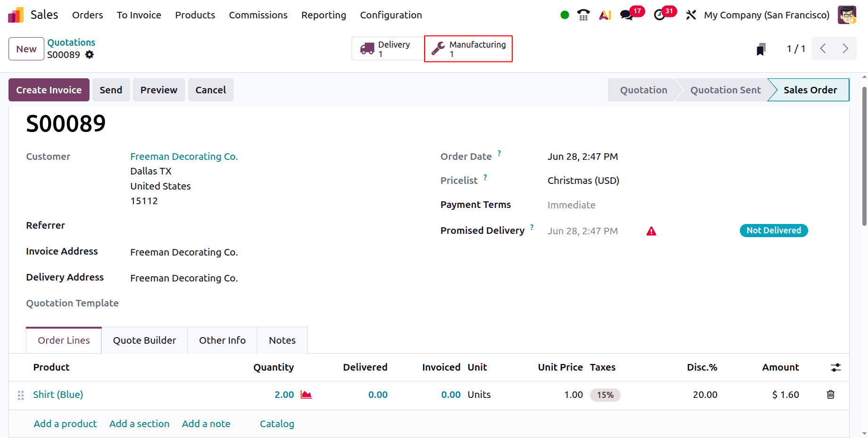Switch to the Other Info tab
Viewport: 868px width, 438px height.
(222, 340)
